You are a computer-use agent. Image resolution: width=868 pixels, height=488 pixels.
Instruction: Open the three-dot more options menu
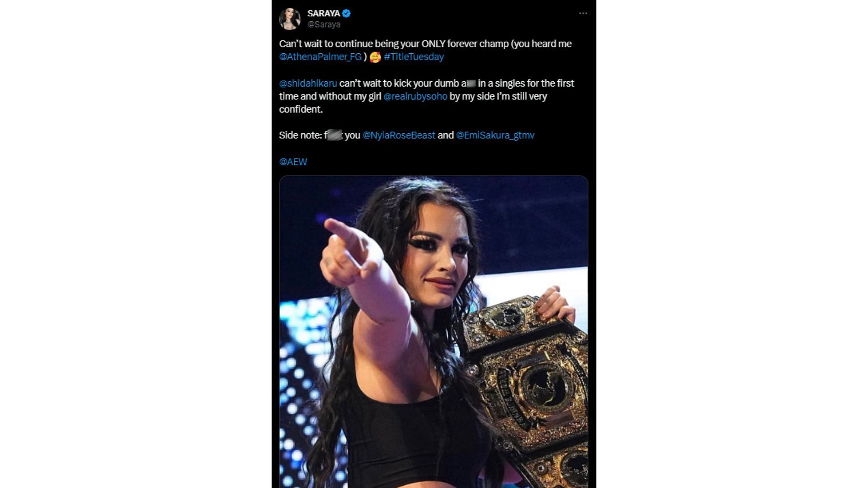point(583,14)
